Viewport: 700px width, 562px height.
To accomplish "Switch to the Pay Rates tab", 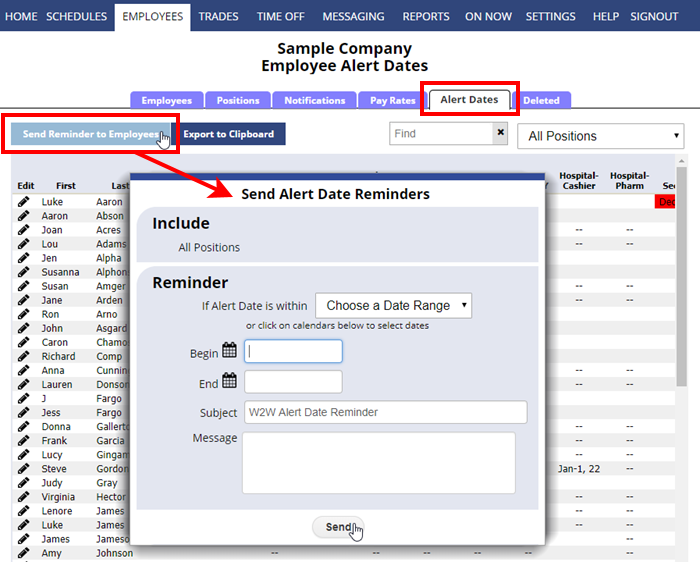I will pos(392,100).
